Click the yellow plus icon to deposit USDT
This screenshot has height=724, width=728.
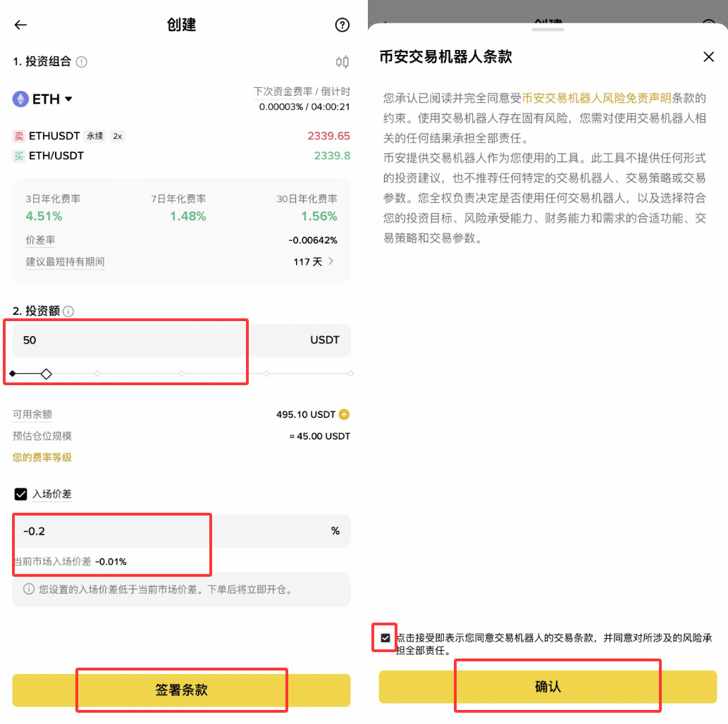click(x=344, y=414)
